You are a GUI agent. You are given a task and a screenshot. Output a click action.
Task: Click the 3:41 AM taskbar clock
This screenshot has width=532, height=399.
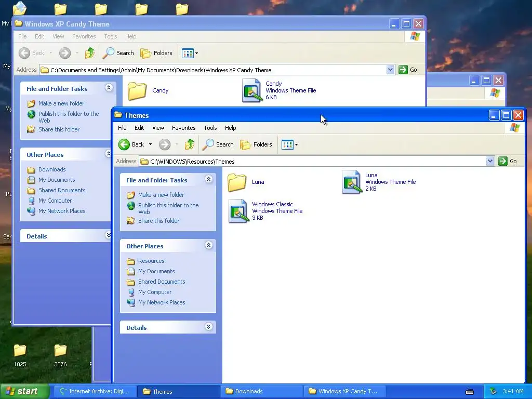coord(513,392)
